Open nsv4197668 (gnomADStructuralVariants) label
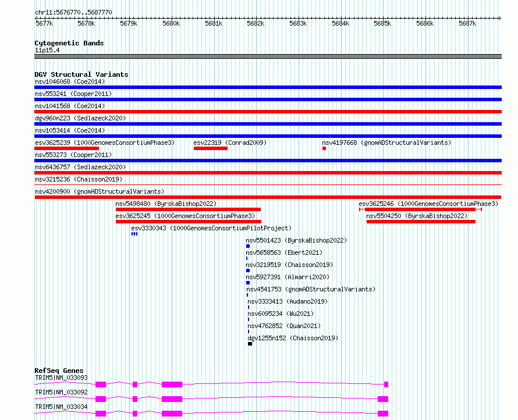 [386, 143]
